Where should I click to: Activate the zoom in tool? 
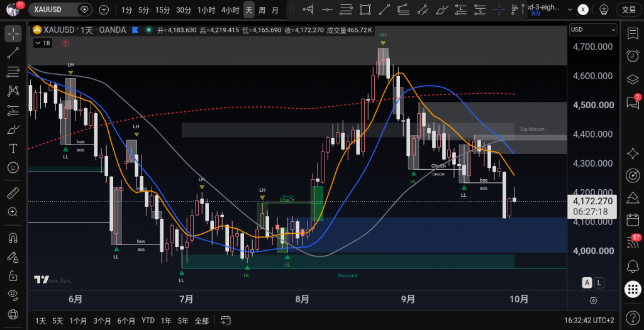coord(13,212)
